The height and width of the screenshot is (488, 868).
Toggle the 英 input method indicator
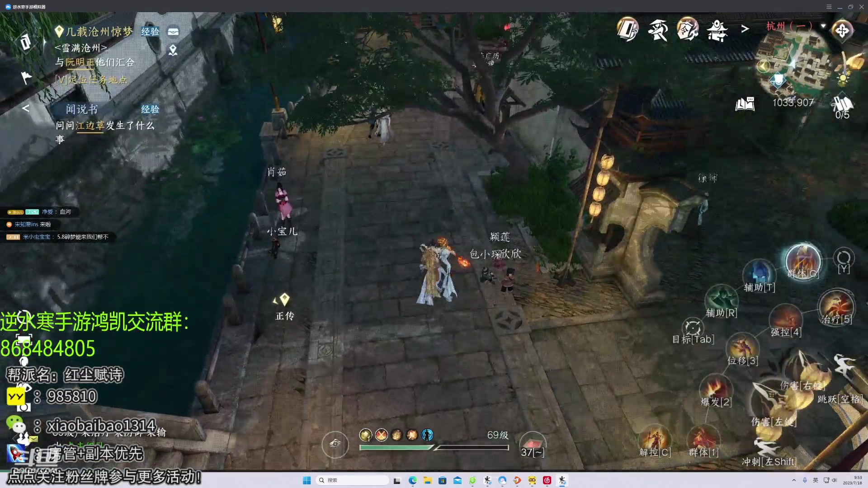[816, 480]
